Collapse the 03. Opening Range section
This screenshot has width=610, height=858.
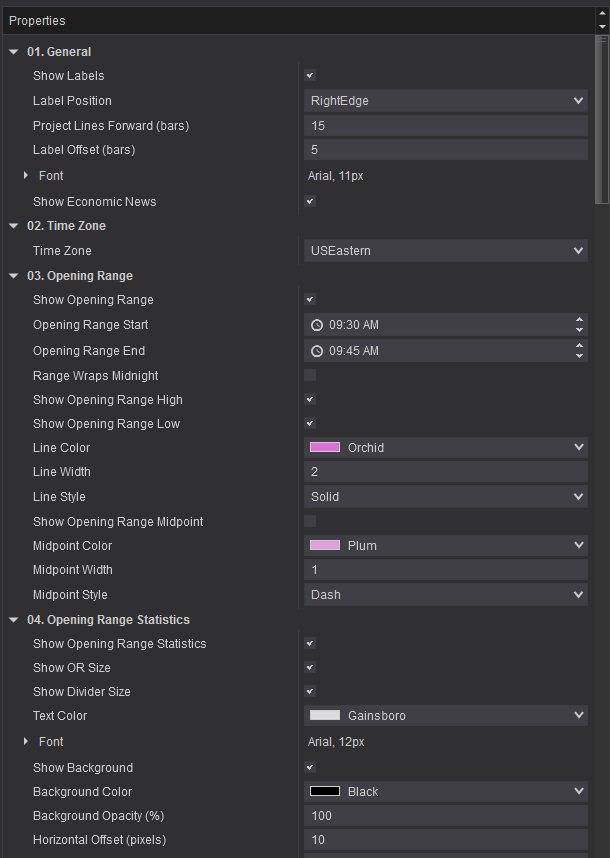point(14,276)
